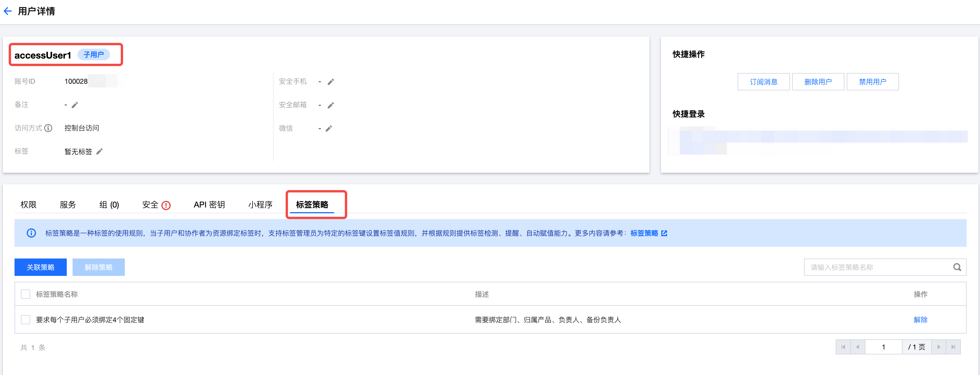The width and height of the screenshot is (980, 375).
Task: Click the 禁用用户 button
Action: [872, 82]
